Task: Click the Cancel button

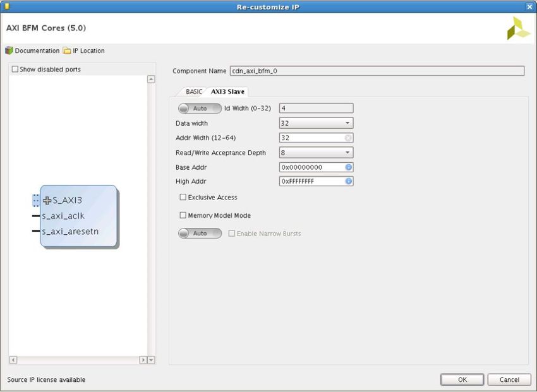Action: (509, 379)
